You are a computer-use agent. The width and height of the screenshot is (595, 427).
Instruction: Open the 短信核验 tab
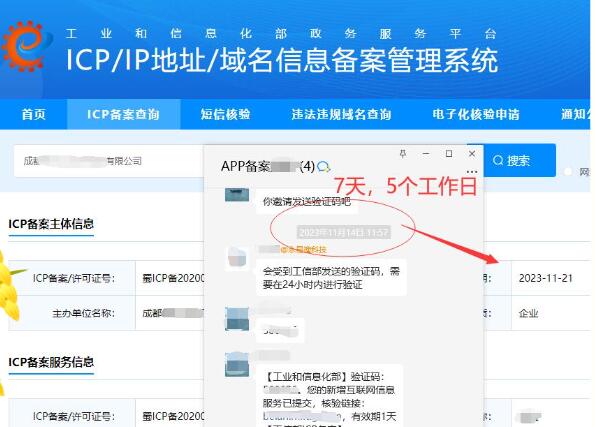pos(225,114)
